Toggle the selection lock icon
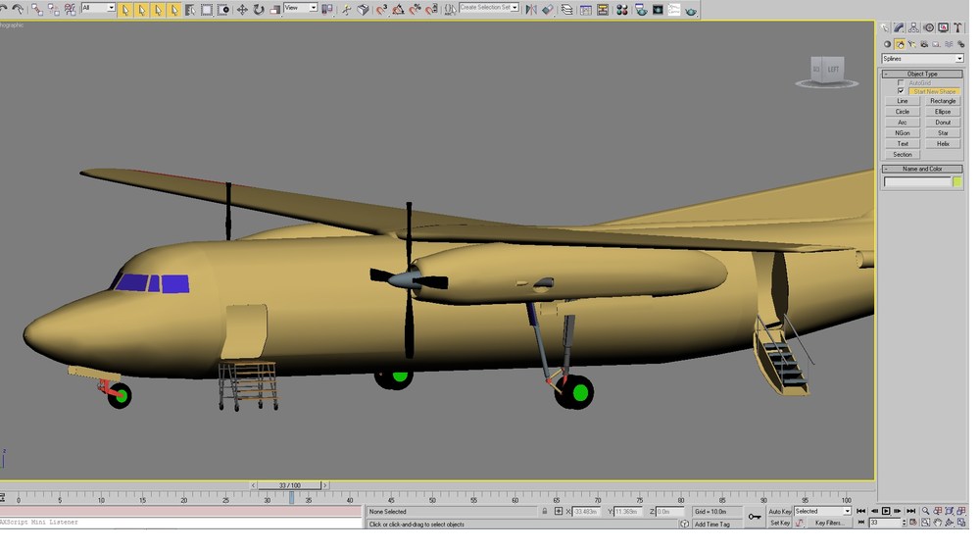980x551 pixels. (x=544, y=511)
